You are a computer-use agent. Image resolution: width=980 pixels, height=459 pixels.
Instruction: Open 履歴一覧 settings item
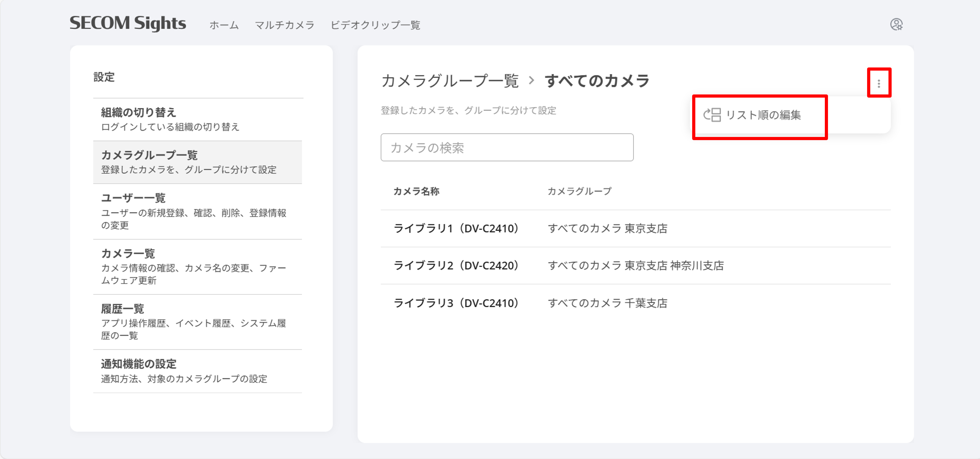(197, 322)
